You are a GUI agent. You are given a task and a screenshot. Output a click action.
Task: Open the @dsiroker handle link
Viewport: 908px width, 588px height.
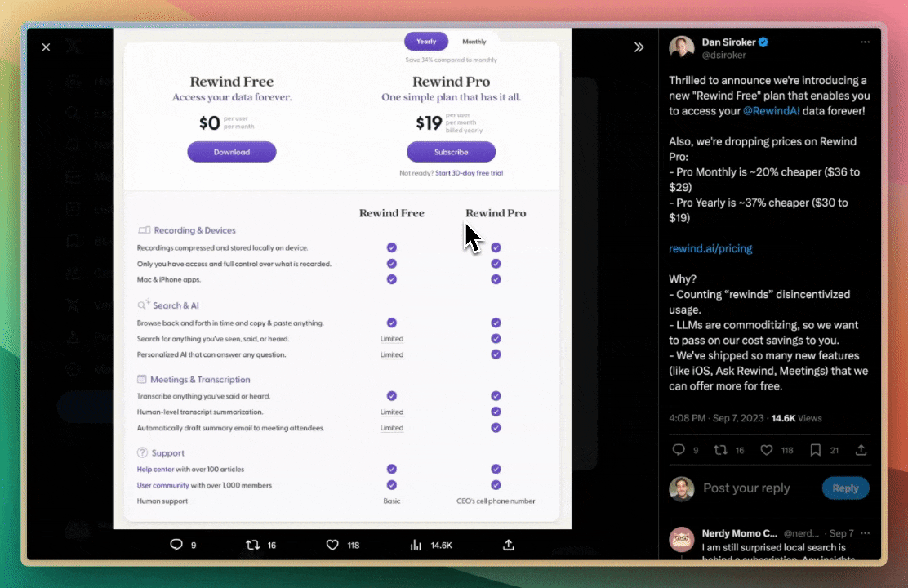pos(723,55)
